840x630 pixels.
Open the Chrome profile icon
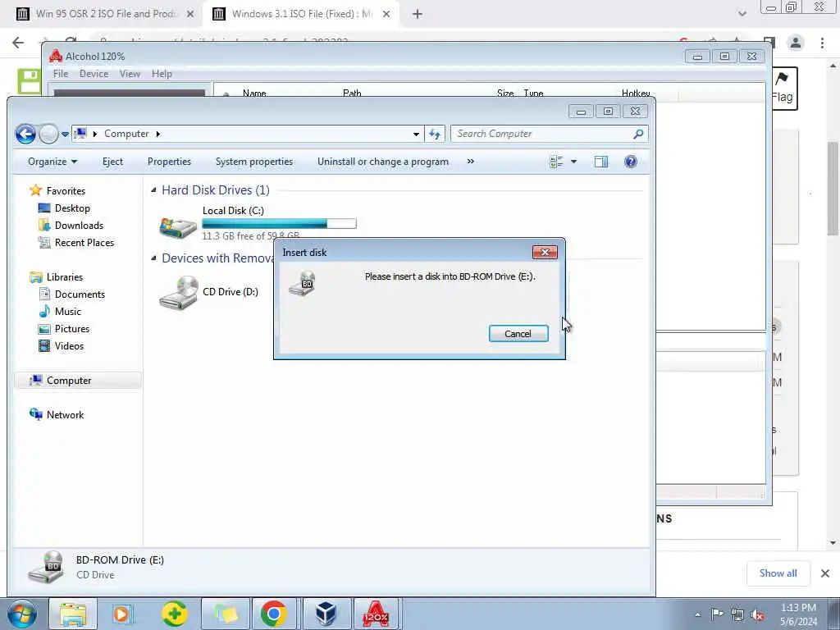tap(796, 43)
